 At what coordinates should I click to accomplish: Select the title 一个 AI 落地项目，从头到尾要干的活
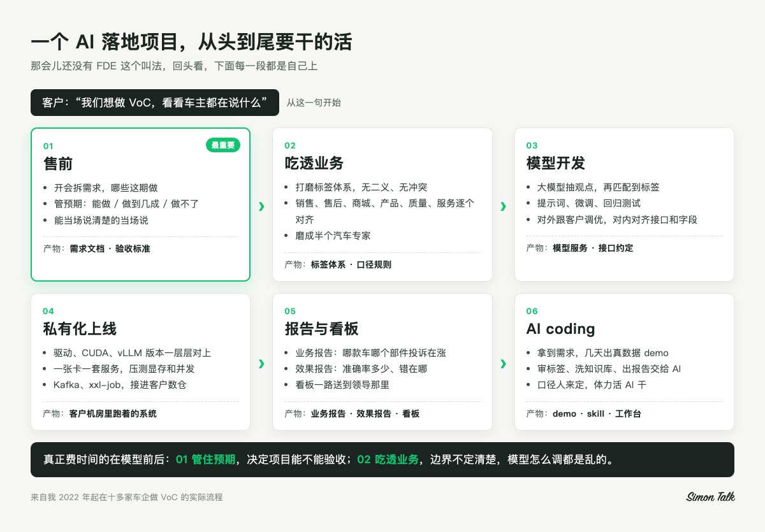tap(191, 42)
